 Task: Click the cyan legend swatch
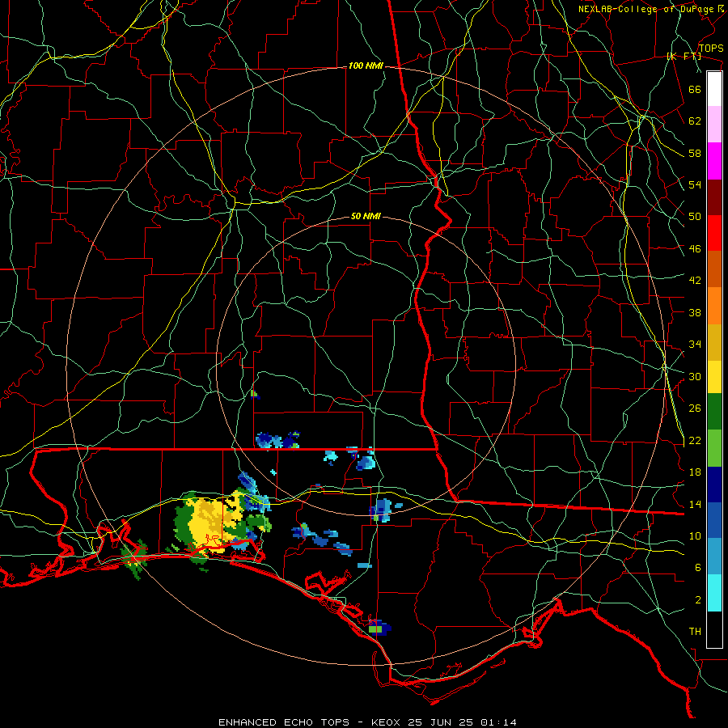[x=714, y=593]
